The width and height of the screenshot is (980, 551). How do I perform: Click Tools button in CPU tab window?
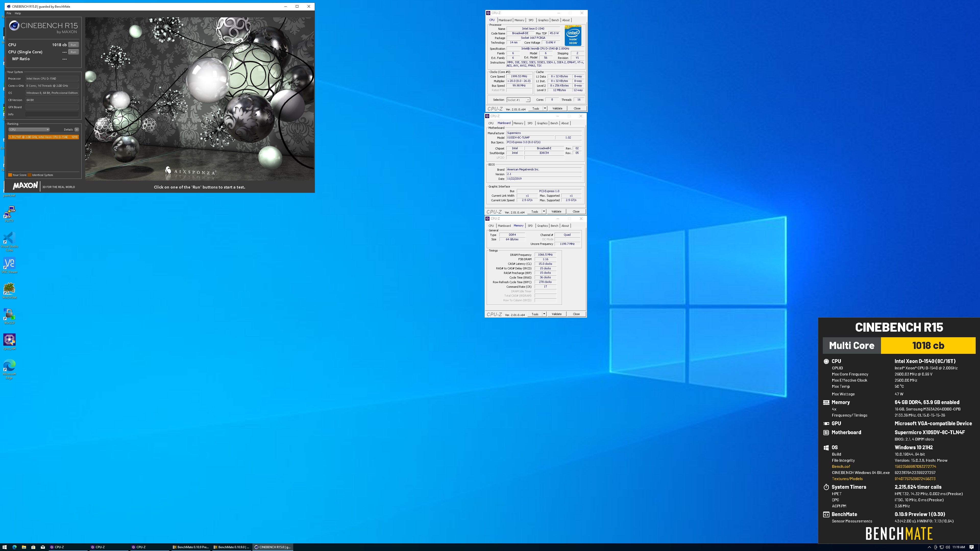pyautogui.click(x=535, y=109)
